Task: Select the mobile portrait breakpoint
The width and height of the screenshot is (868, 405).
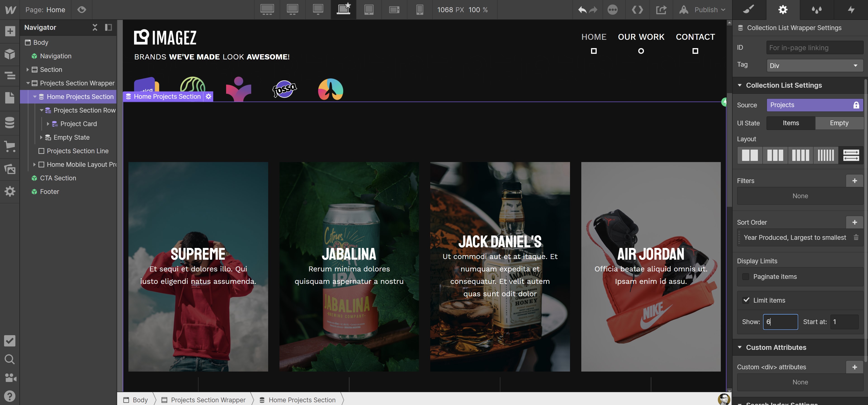Action: [419, 9]
